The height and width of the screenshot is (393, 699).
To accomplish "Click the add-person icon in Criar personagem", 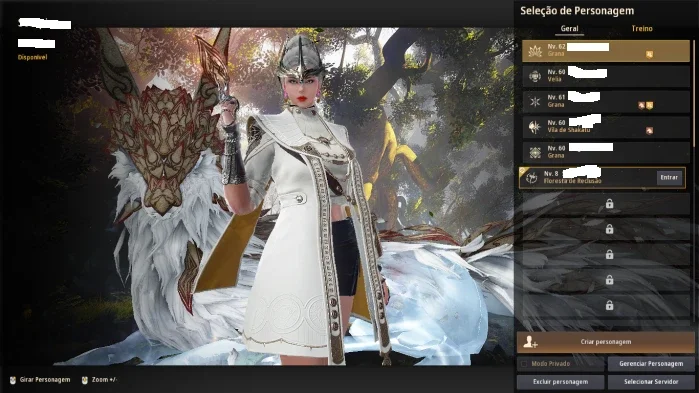I will tap(530, 342).
